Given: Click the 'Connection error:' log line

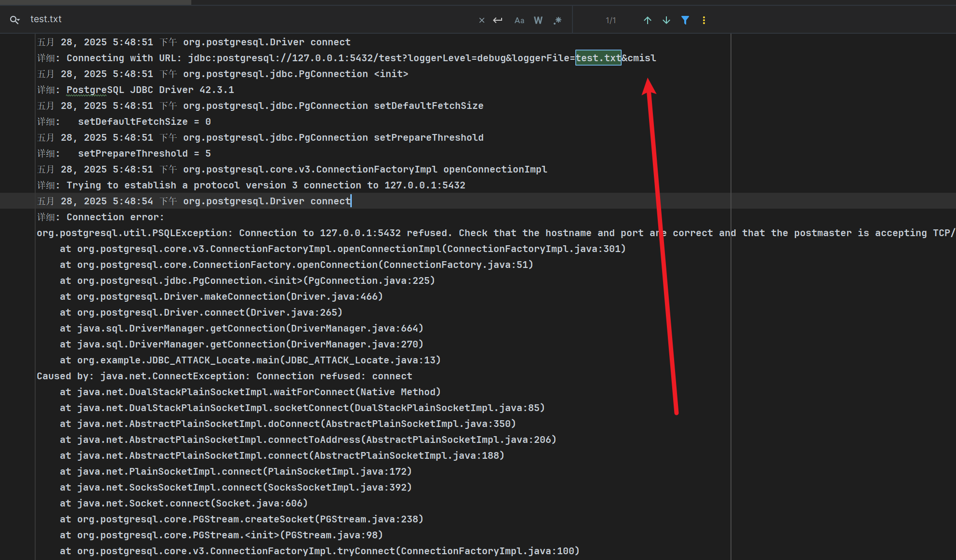Looking at the screenshot, I should [x=115, y=217].
